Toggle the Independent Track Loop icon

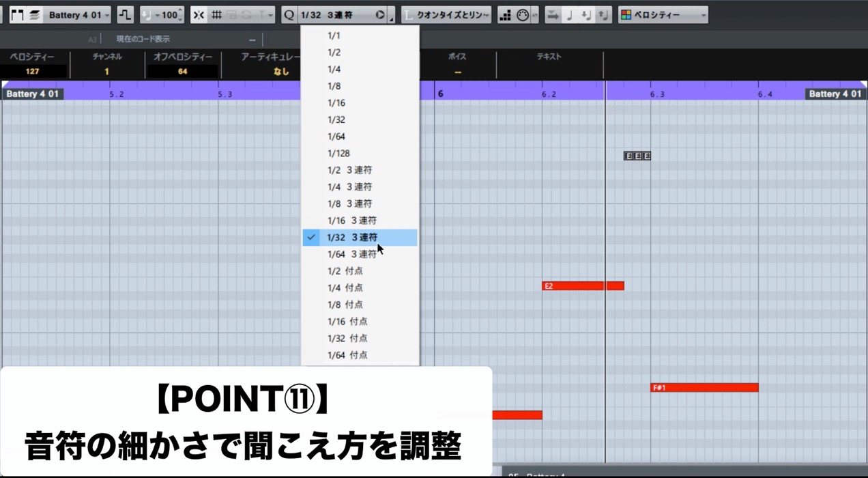pyautogui.click(x=125, y=14)
